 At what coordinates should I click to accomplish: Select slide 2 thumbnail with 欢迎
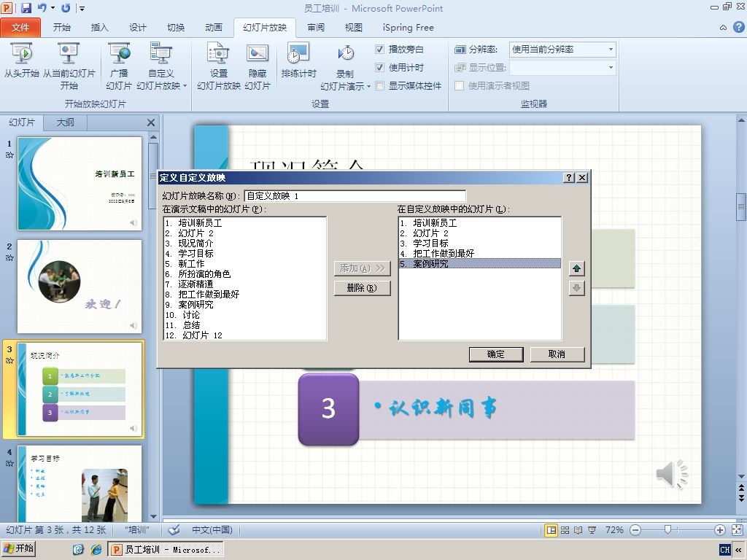click(x=80, y=287)
